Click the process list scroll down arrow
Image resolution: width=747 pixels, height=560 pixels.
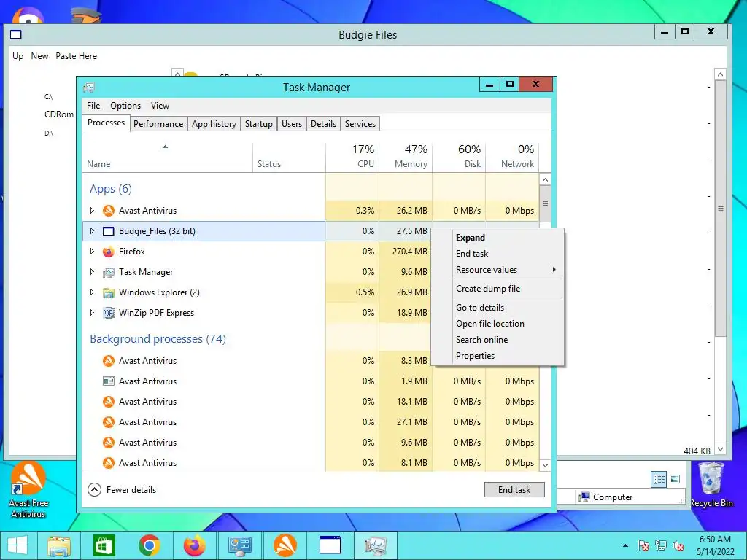pyautogui.click(x=546, y=465)
